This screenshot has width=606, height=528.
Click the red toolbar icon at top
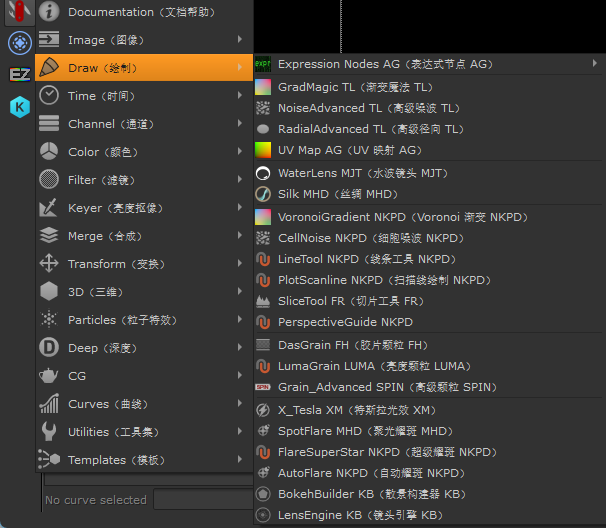pos(19,12)
